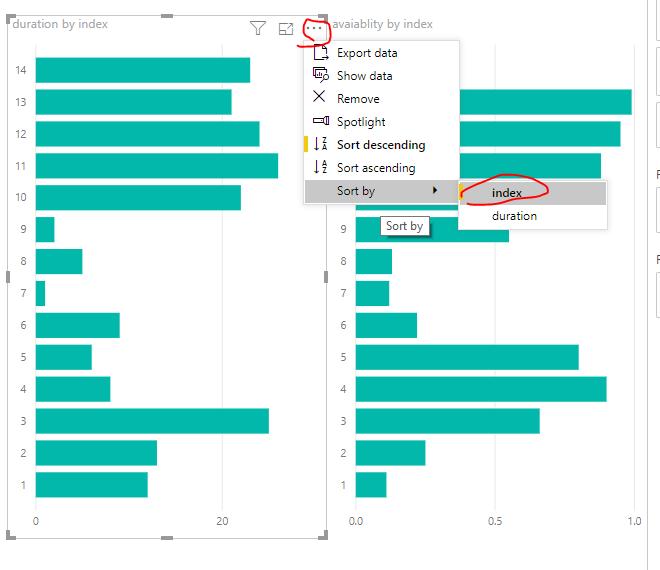
Task: Open the more options ellipsis menu
Action: (314, 28)
